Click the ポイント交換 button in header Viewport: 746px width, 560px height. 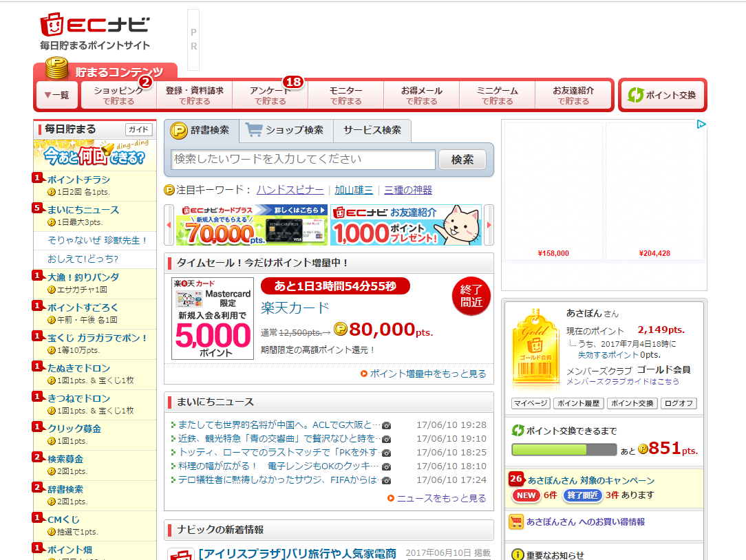click(662, 95)
